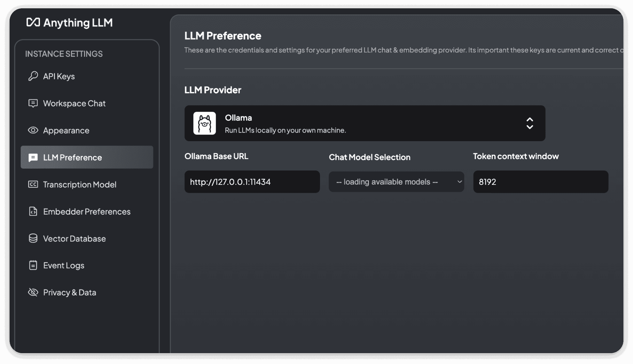This screenshot has height=364, width=633.
Task: Click the Ollama Base URL input field
Action: [252, 182]
